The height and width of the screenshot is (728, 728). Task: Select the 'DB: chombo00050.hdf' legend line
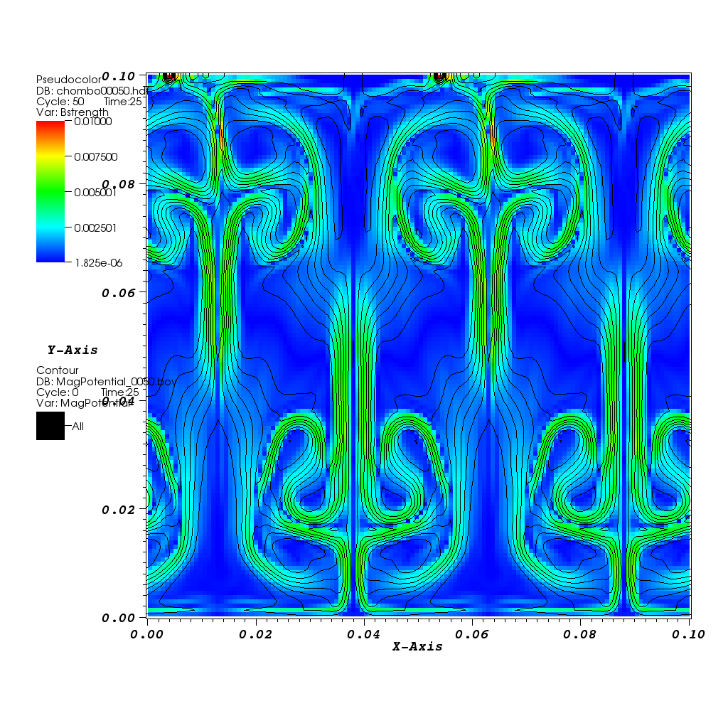[92, 91]
